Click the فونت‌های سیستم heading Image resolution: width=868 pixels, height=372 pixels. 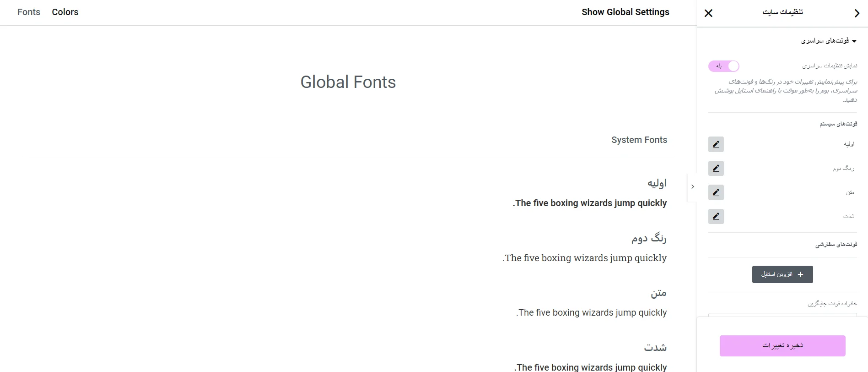tap(838, 124)
